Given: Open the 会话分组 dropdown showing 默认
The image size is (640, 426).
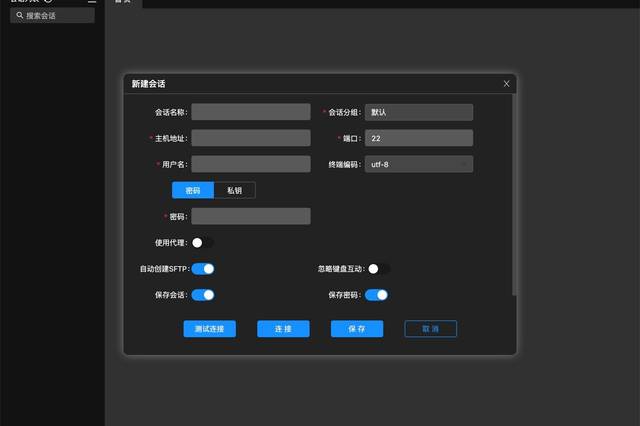Looking at the screenshot, I should [419, 112].
